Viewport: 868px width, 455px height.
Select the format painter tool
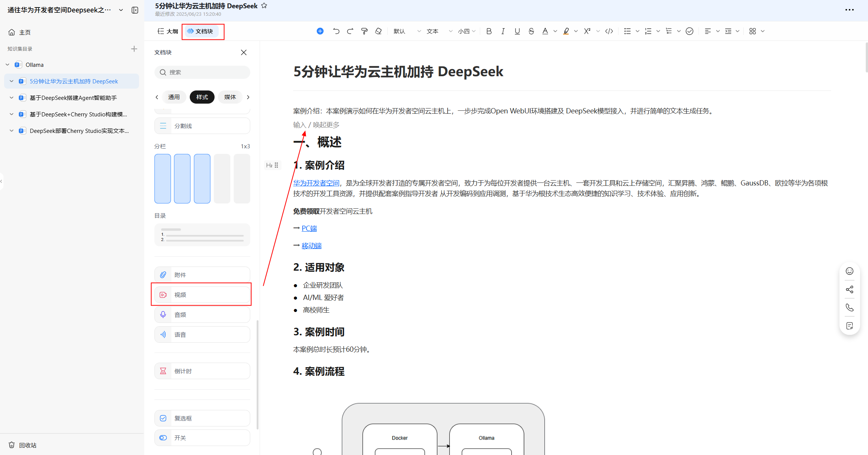364,31
